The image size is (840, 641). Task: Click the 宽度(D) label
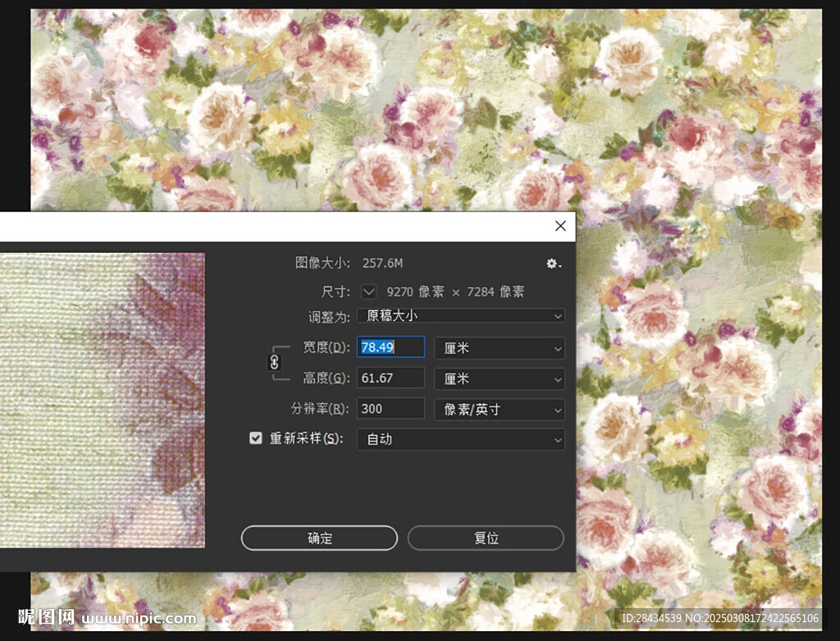tap(326, 347)
